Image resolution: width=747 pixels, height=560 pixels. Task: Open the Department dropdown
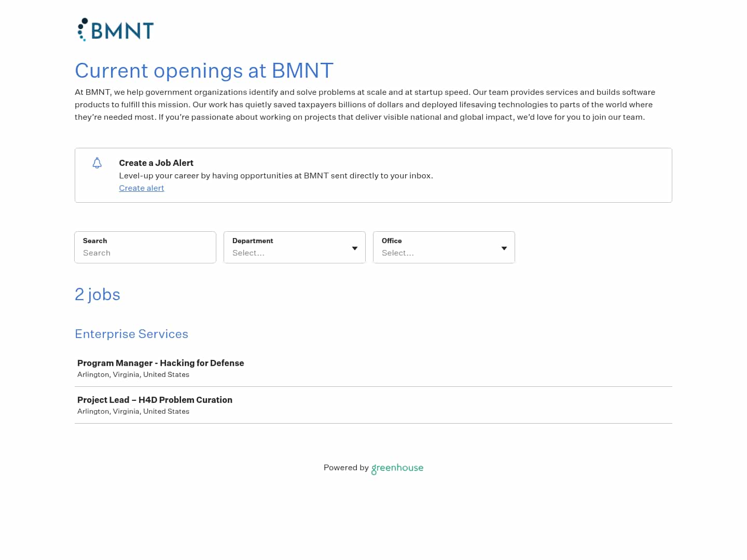(295, 247)
